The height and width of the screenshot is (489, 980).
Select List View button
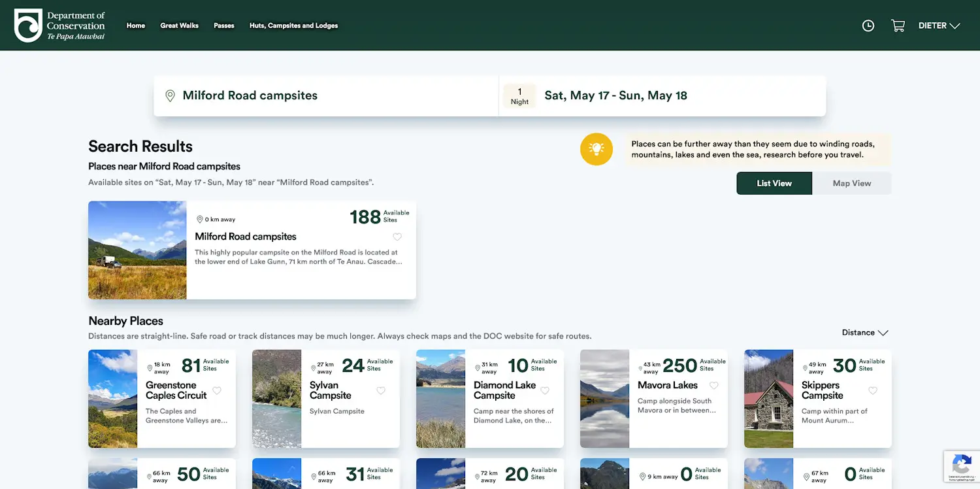point(774,183)
